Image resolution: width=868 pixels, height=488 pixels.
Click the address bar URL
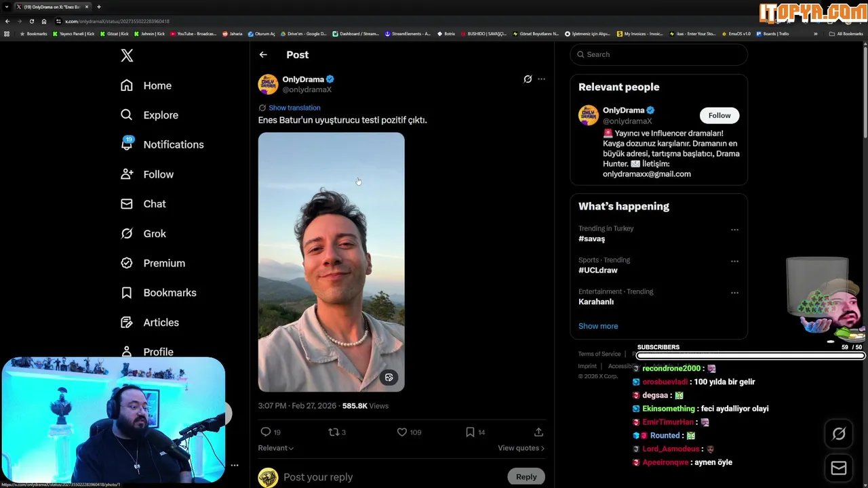pyautogui.click(x=117, y=21)
